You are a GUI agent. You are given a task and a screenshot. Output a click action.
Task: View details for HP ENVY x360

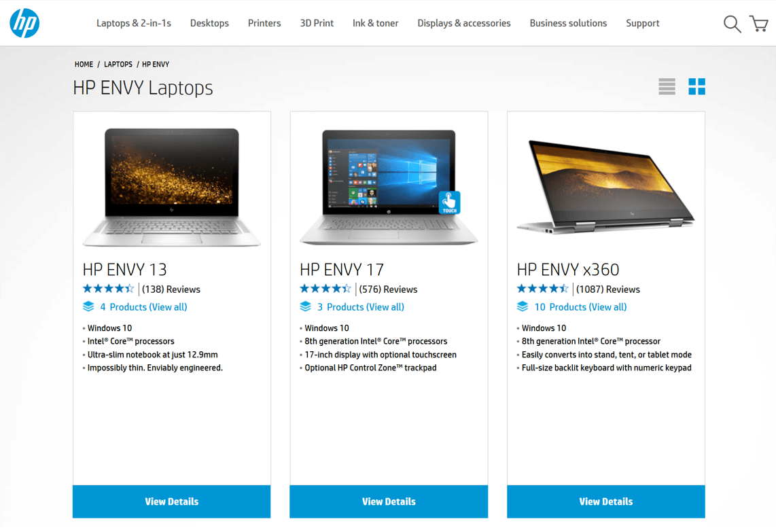(605, 501)
